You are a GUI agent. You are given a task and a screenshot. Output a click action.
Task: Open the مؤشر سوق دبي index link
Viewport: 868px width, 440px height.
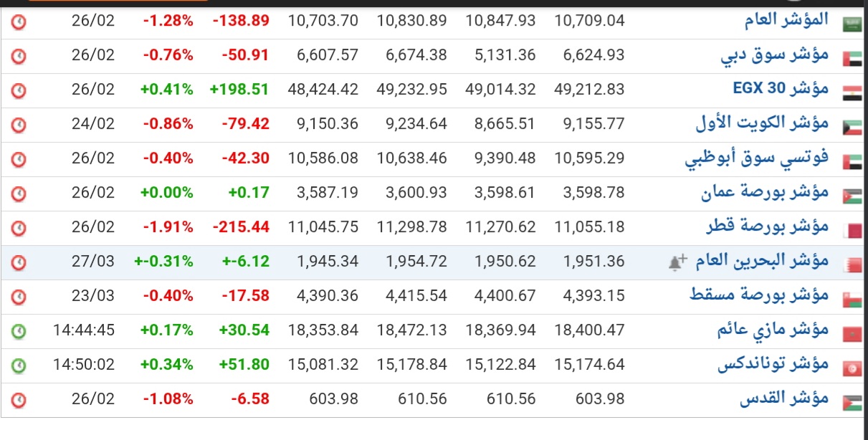(774, 55)
